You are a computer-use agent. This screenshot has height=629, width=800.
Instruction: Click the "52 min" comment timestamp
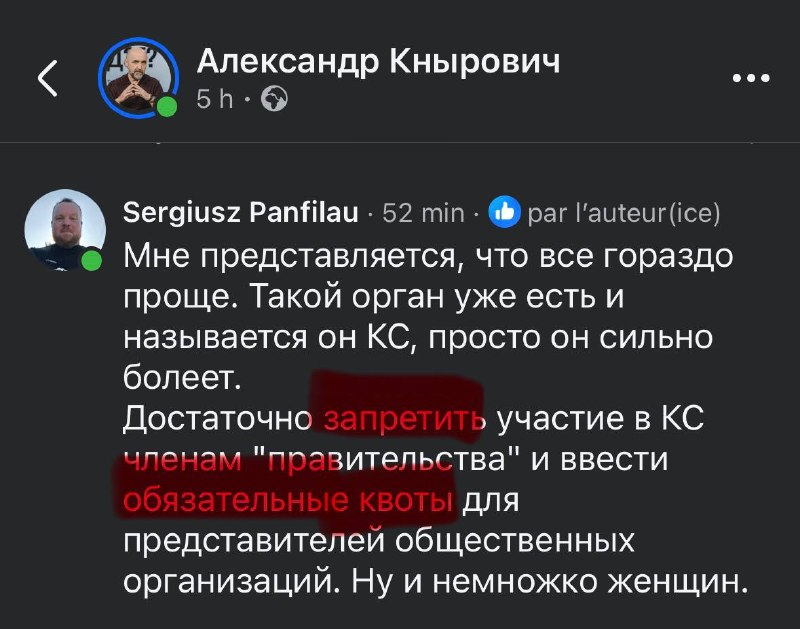point(423,213)
